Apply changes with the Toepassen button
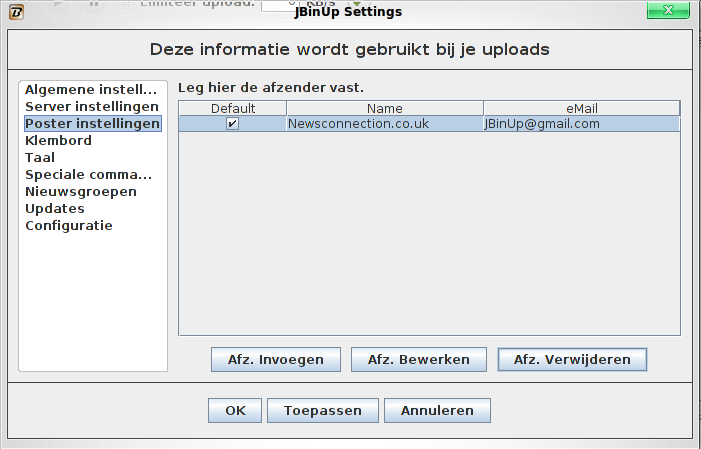The height and width of the screenshot is (449, 701). click(x=315, y=411)
